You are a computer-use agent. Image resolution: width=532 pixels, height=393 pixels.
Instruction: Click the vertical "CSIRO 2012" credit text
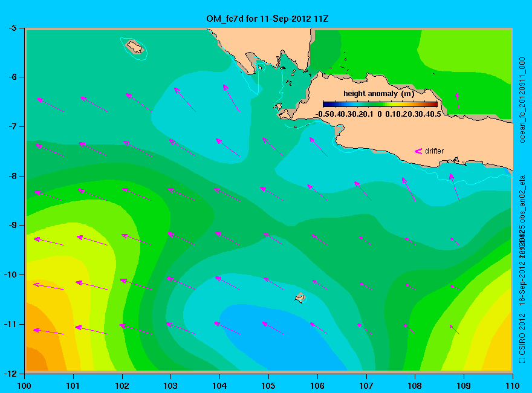pyautogui.click(x=522, y=334)
